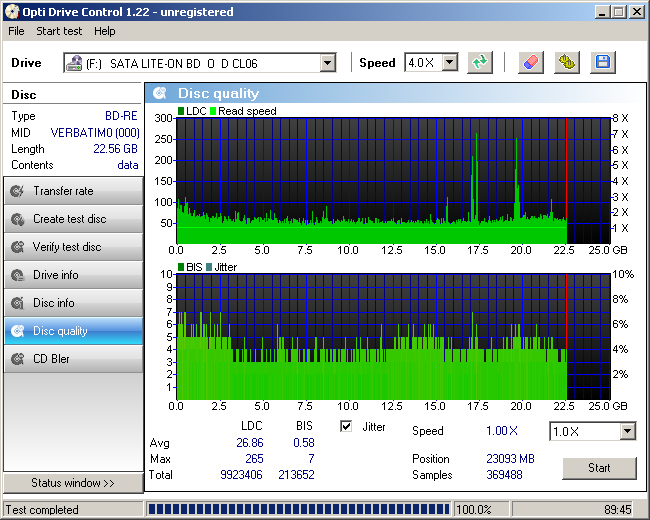Click the Disc info icon
This screenshot has width=650, height=520.
point(17,303)
